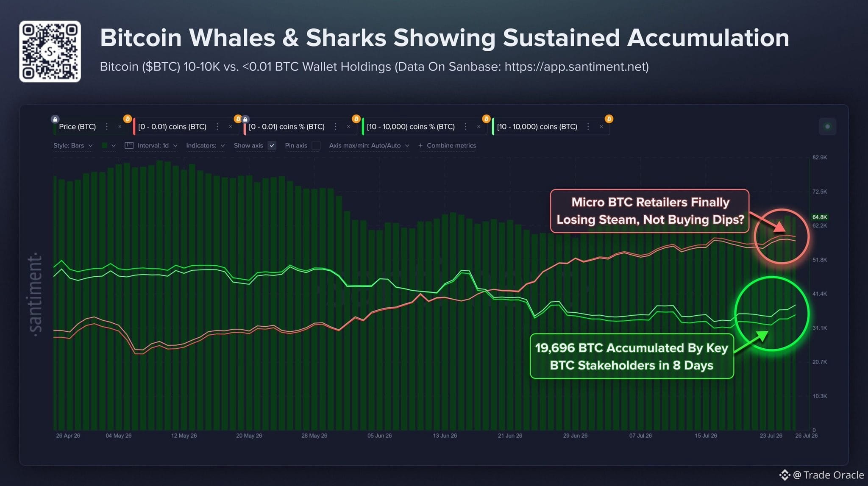Click the Bitcoin badge on [10 - 10,000) coins (BTC) chip
Viewport: 868px width, 486px height.
(x=609, y=119)
